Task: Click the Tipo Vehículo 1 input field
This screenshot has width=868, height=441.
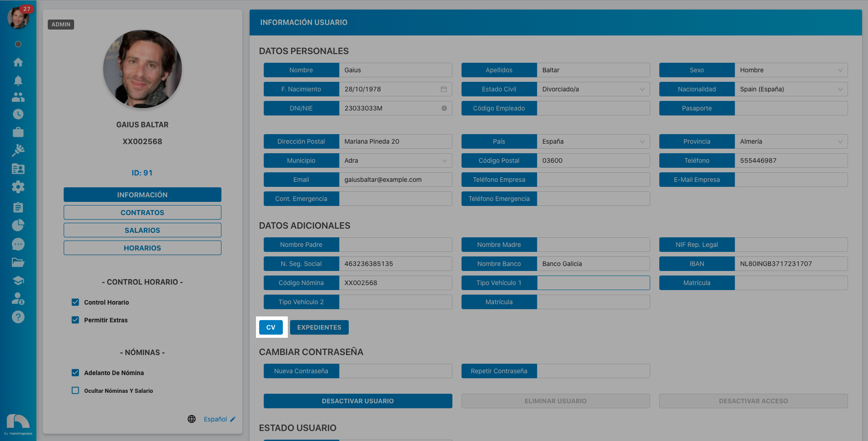Action: (593, 283)
